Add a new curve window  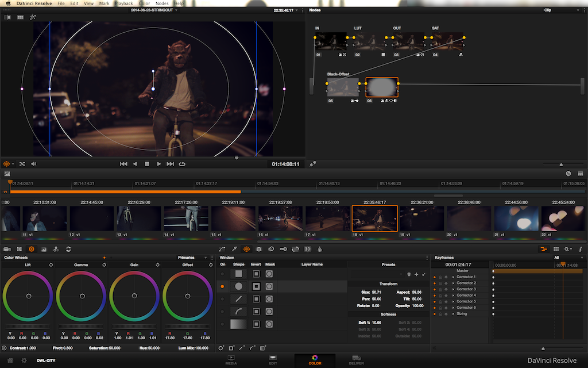click(x=253, y=348)
